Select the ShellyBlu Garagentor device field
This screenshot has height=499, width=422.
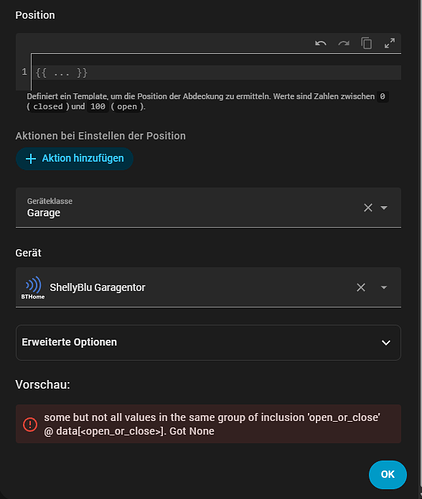click(x=208, y=287)
